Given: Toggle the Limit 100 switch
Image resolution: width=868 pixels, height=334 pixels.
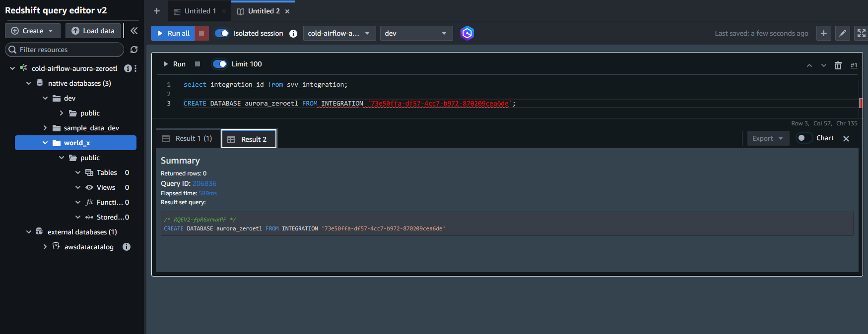Looking at the screenshot, I should click(x=219, y=64).
